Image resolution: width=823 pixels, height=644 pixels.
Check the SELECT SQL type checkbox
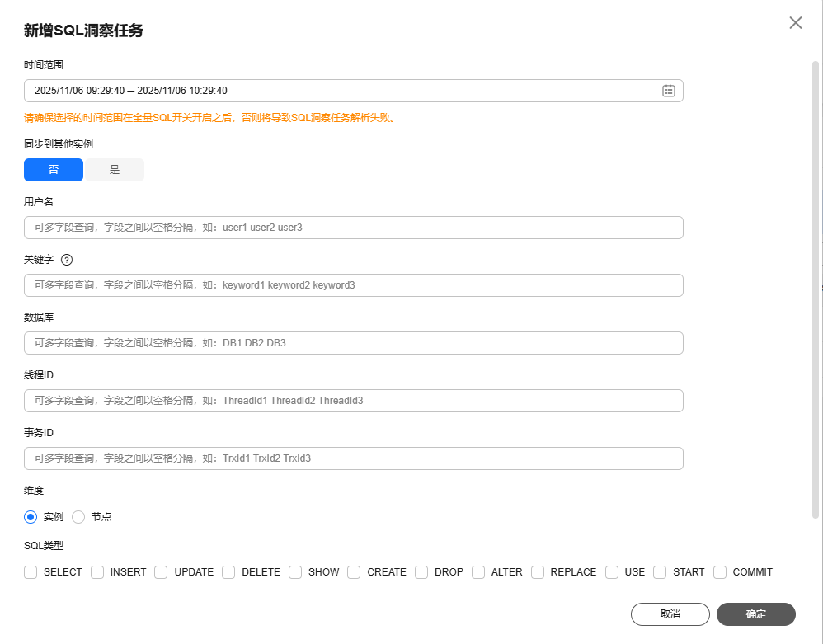31,571
